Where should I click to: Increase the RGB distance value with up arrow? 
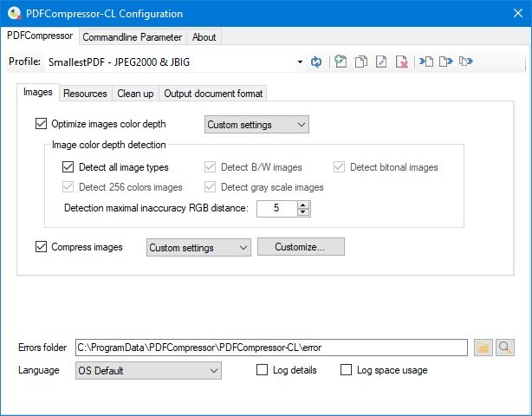pyautogui.click(x=302, y=205)
